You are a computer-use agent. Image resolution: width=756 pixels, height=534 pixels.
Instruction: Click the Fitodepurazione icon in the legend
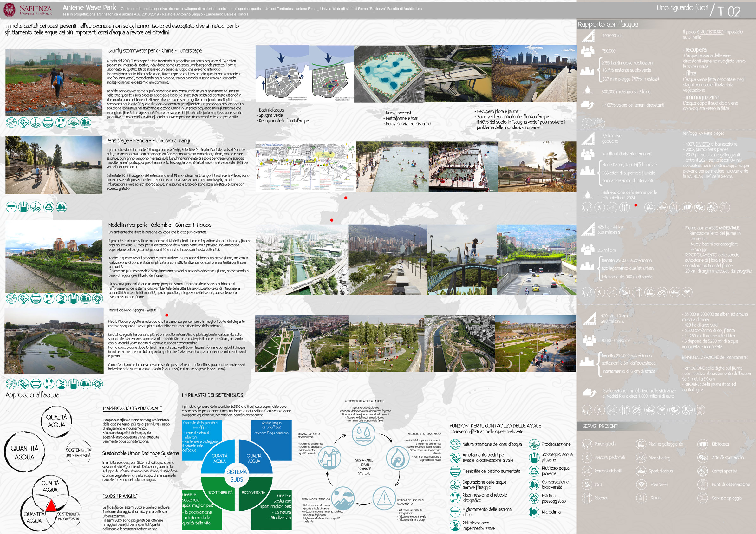pyautogui.click(x=534, y=444)
